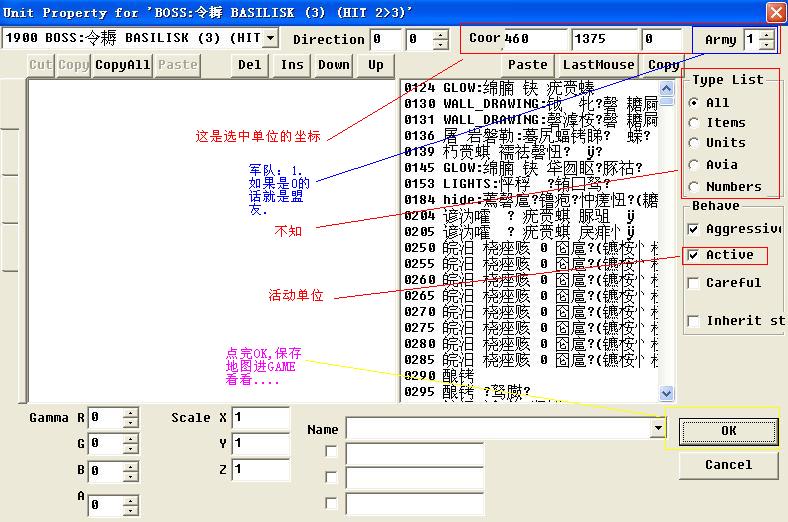Enable the Careful checkbox

click(x=695, y=283)
